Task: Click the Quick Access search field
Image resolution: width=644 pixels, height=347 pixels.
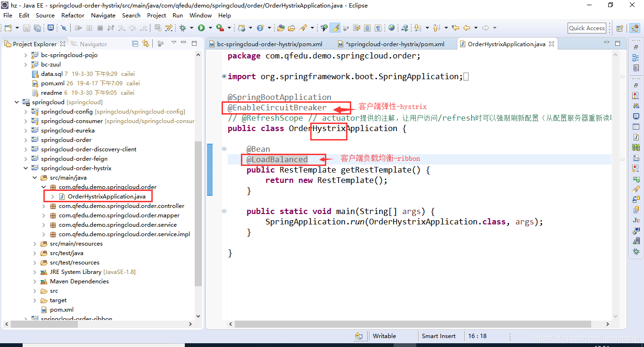Action: pyautogui.click(x=587, y=28)
